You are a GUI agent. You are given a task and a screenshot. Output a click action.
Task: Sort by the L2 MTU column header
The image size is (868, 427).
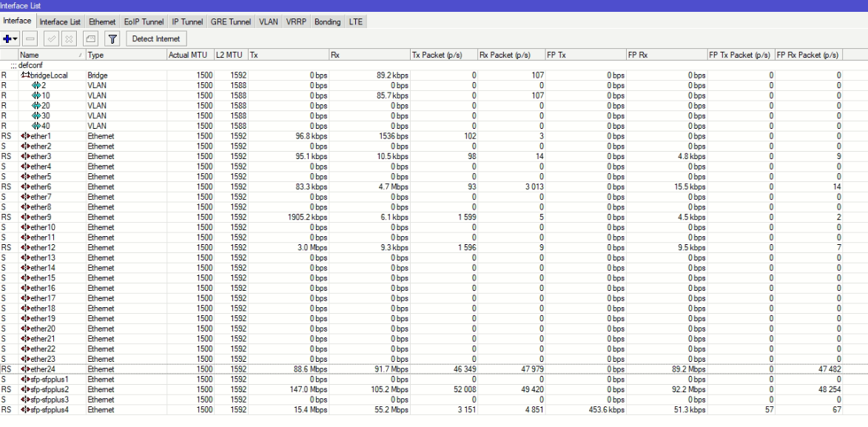pos(231,55)
